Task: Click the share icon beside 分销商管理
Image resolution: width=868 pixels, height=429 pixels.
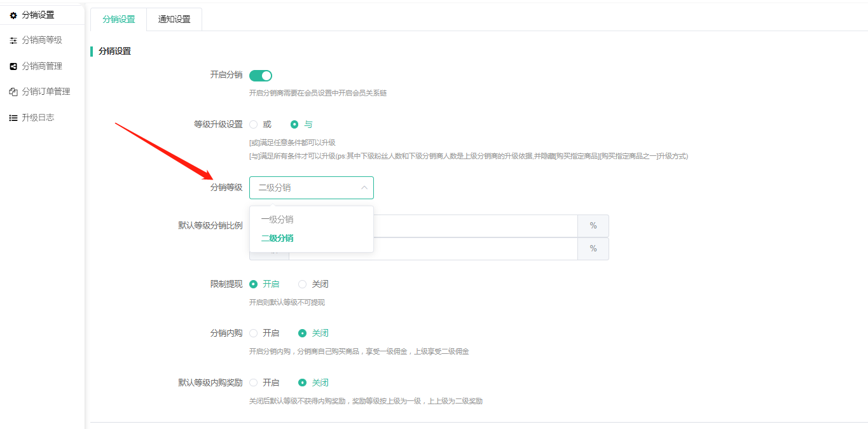Action: pos(13,66)
